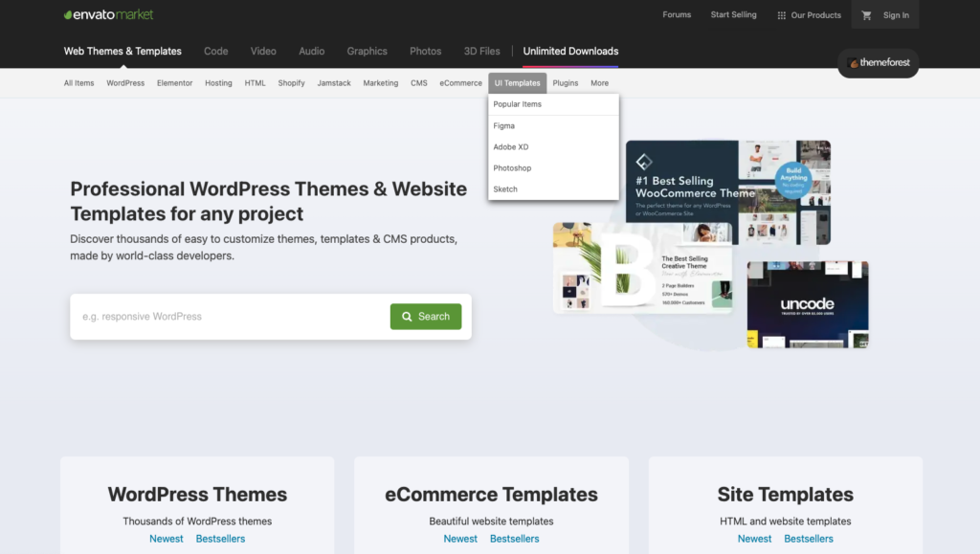Open the Hosting submenu
Screen dimensions: 980x554
point(218,83)
